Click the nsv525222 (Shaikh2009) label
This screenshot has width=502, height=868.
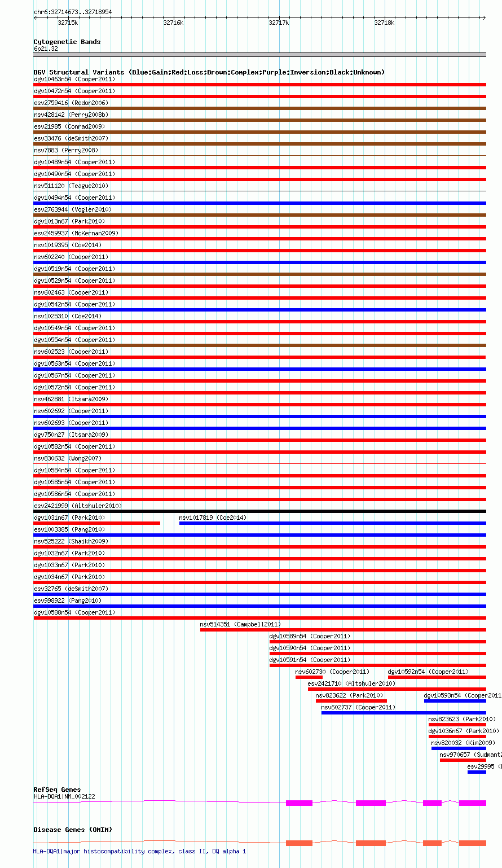pos(71,541)
